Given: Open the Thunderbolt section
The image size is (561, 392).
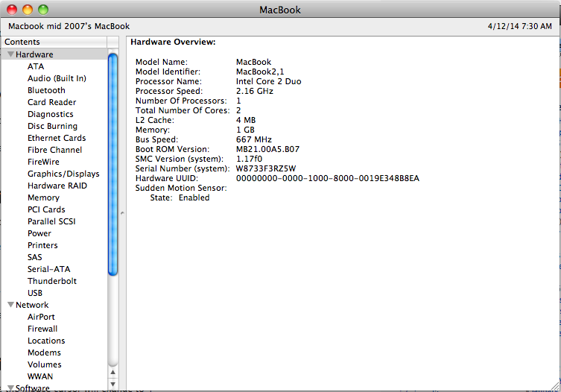Looking at the screenshot, I should click(52, 281).
